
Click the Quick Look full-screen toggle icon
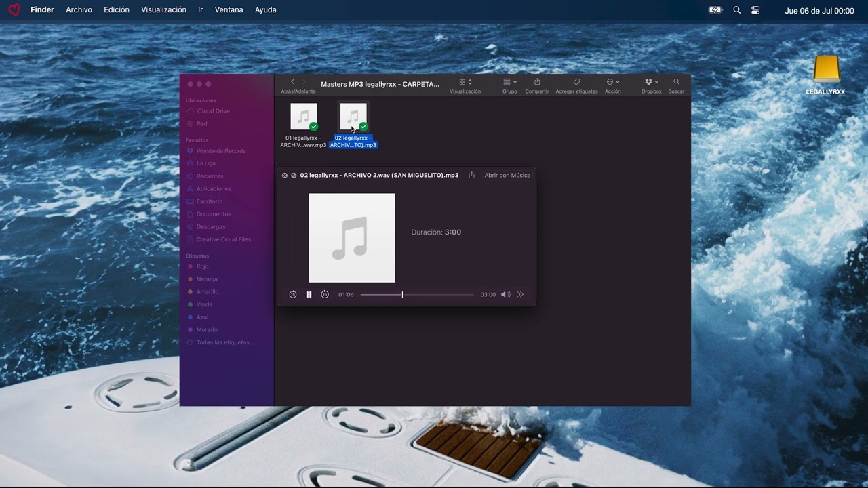(x=294, y=175)
